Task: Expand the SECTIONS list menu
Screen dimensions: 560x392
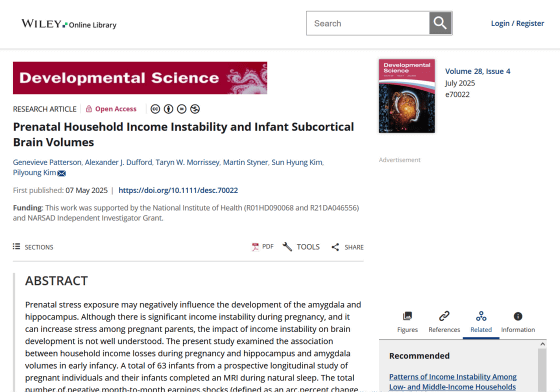Action: coord(33,247)
